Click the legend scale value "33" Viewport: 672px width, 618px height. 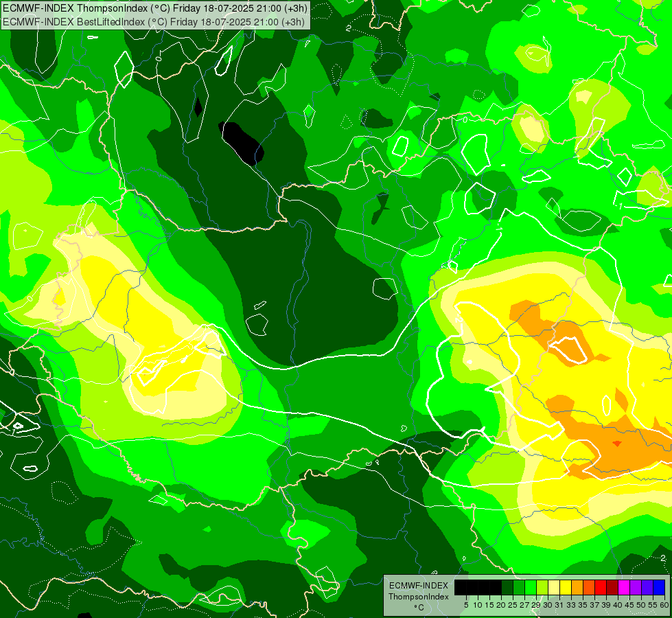(x=571, y=605)
